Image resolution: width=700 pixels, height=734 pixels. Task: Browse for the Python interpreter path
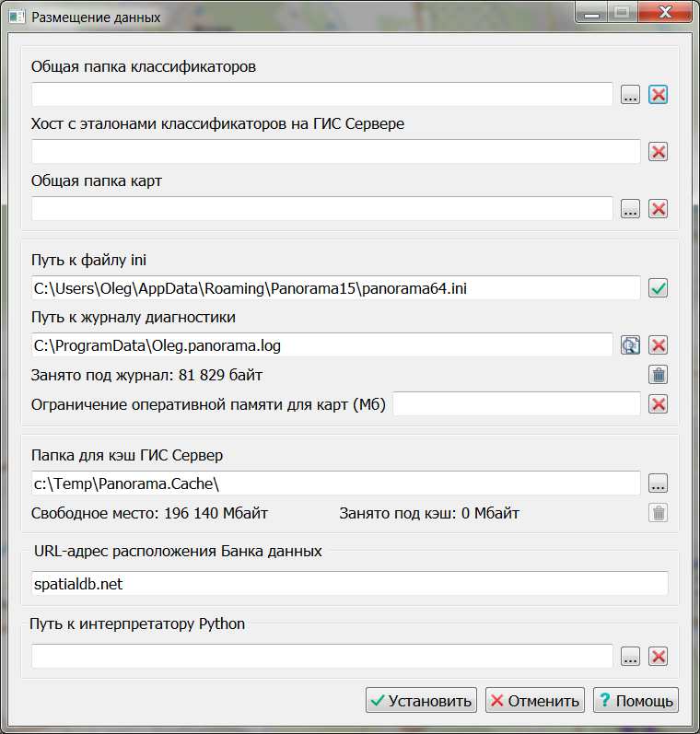pos(630,657)
